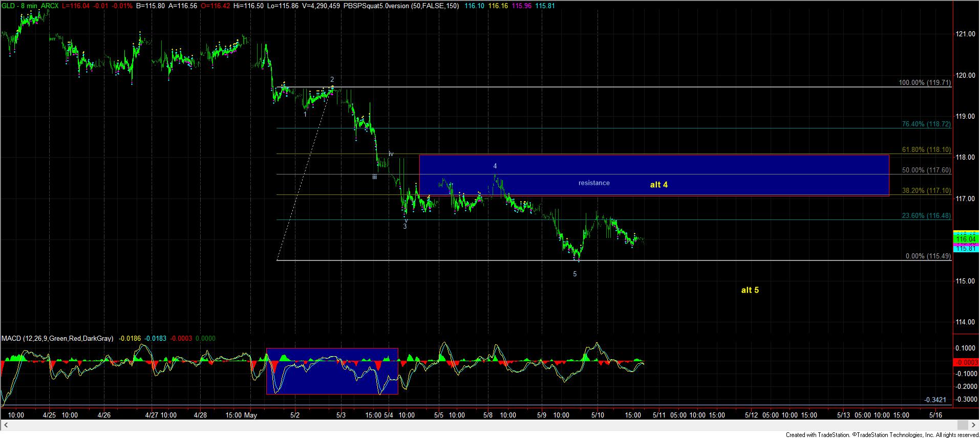Click the wave '5' label below the low
Viewport: 980px width, 438px height.
pyautogui.click(x=575, y=274)
